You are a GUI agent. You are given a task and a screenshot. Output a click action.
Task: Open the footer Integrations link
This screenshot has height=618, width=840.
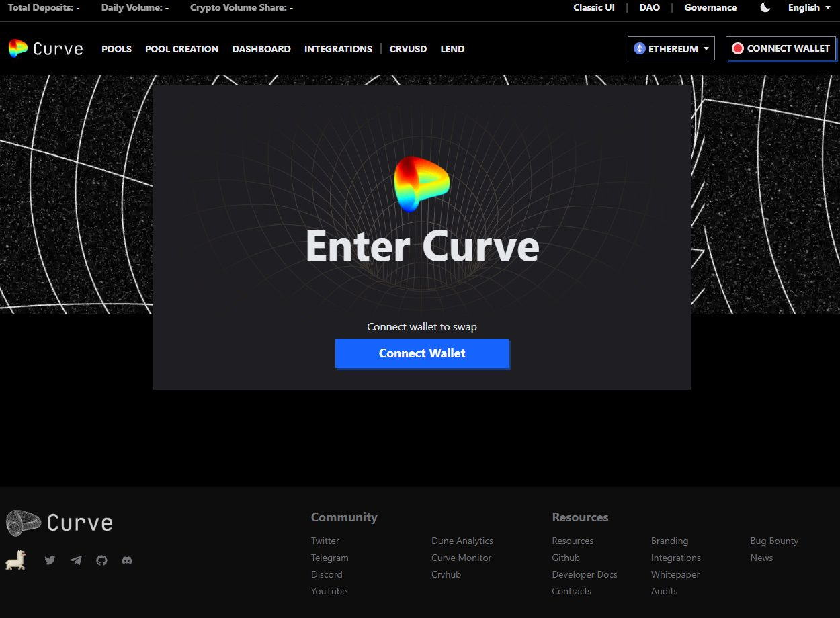(676, 558)
